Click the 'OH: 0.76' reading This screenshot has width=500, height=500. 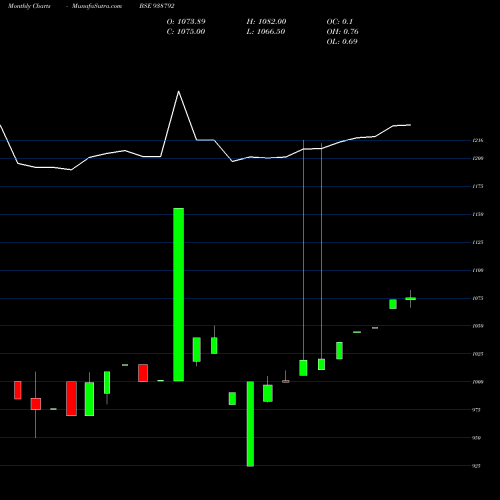click(x=342, y=31)
